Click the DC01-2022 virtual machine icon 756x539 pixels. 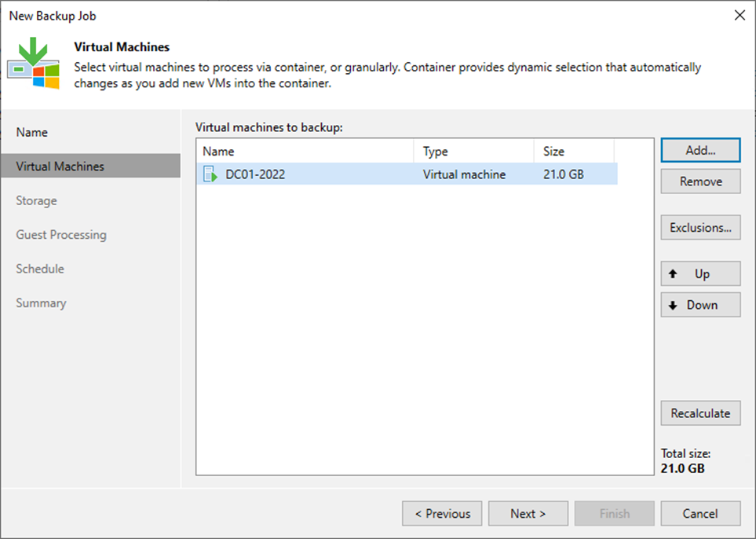coord(210,174)
